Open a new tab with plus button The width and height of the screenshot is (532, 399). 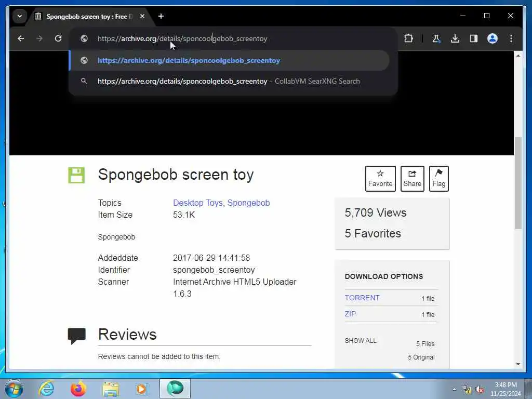[161, 16]
